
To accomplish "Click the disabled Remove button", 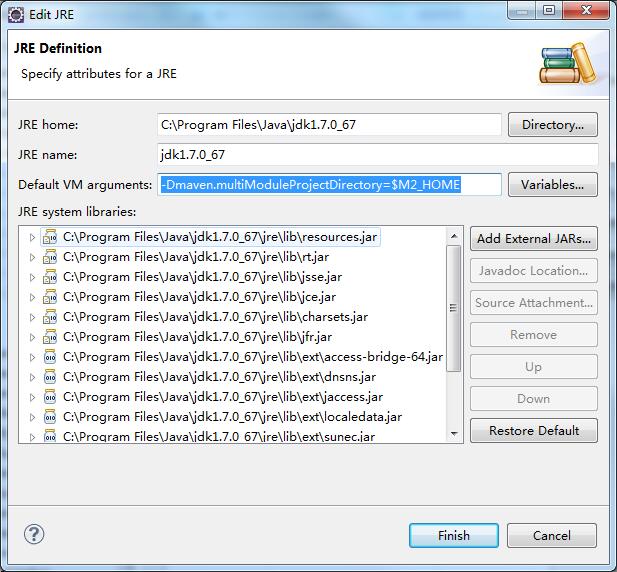I will 534,335.
